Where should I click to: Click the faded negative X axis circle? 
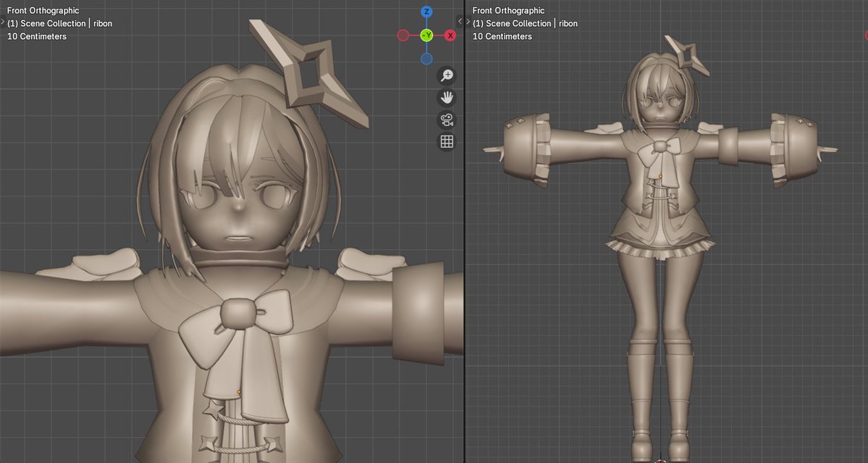pos(403,36)
